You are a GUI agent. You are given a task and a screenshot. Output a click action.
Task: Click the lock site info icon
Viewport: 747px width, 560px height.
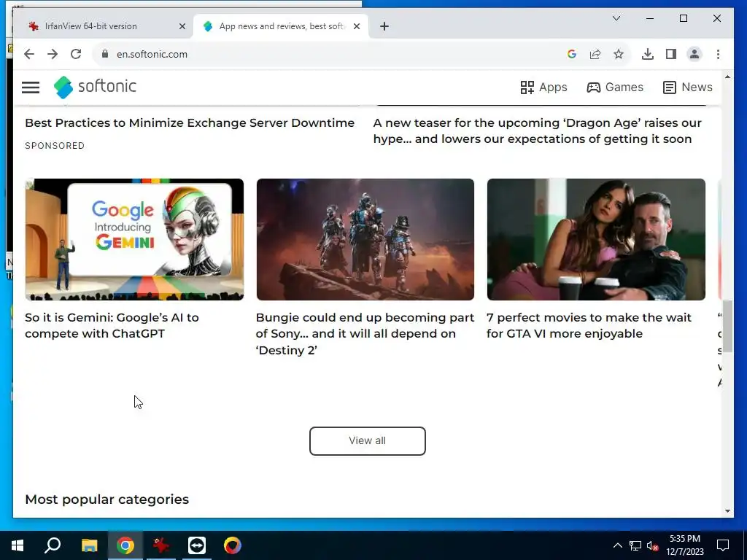click(x=105, y=54)
